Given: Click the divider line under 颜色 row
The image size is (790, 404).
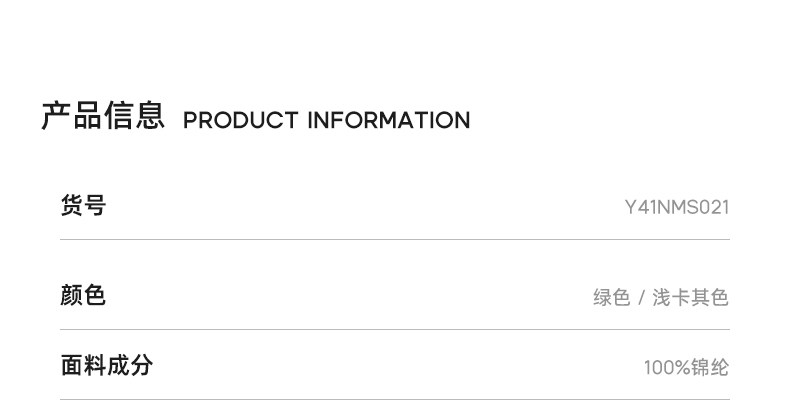Looking at the screenshot, I should tap(394, 330).
